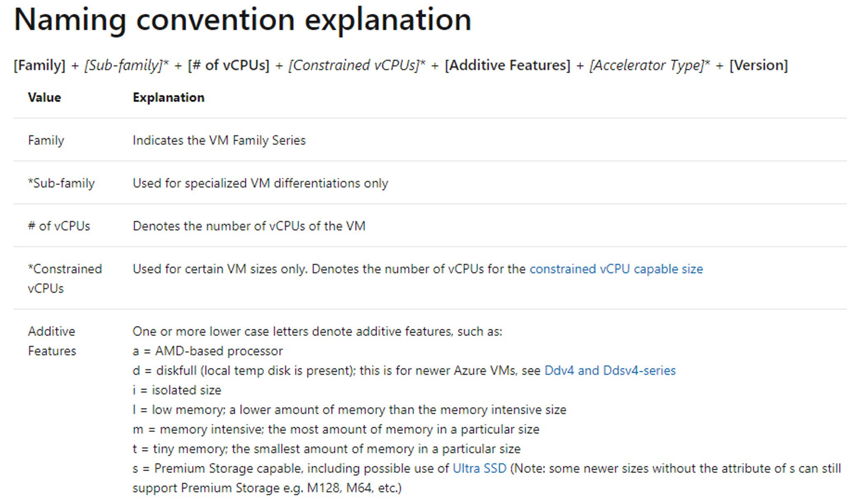Click 'Denotes the number of vCPUs' explanation
The width and height of the screenshot is (847, 504).
[249, 226]
